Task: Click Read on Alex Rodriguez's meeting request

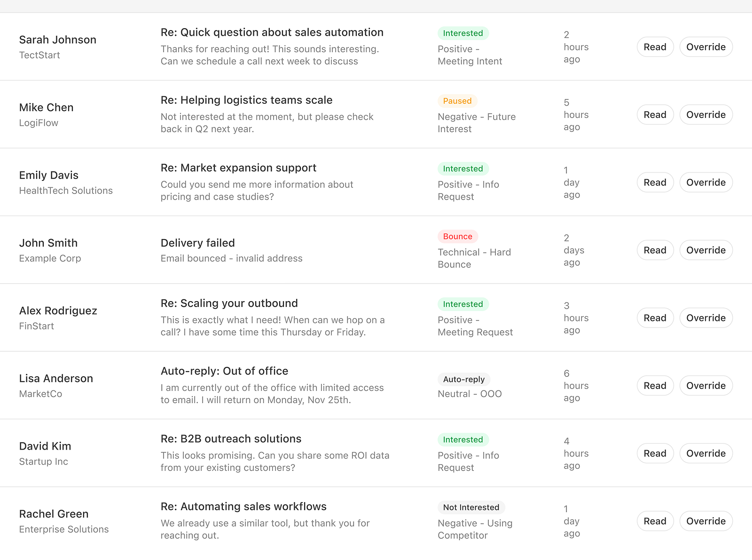Action: [655, 318]
